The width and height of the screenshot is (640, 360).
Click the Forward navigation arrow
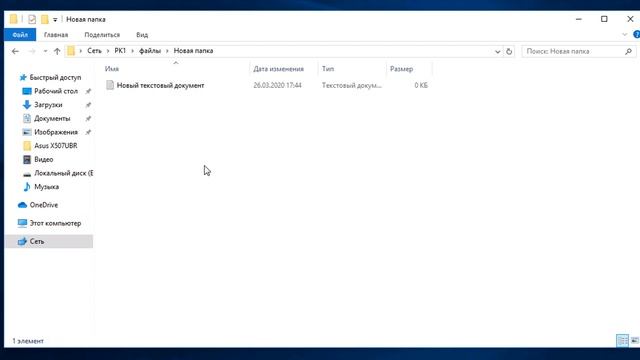tap(32, 51)
